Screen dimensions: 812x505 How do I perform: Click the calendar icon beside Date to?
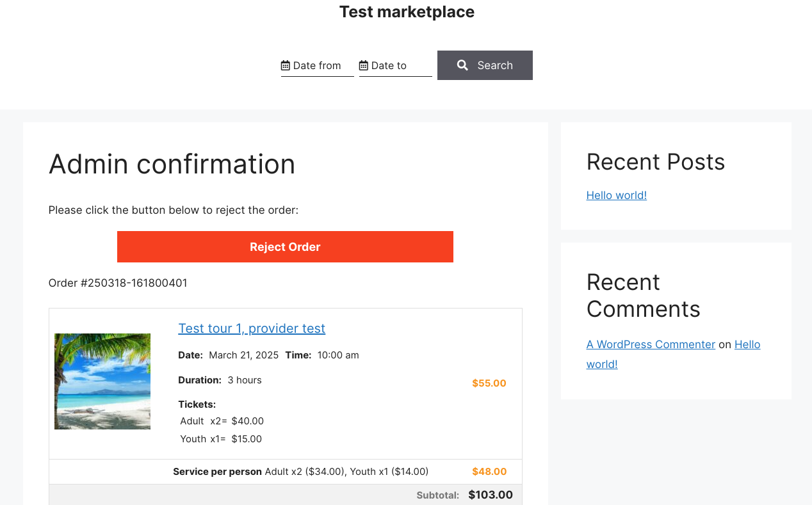pyautogui.click(x=364, y=65)
